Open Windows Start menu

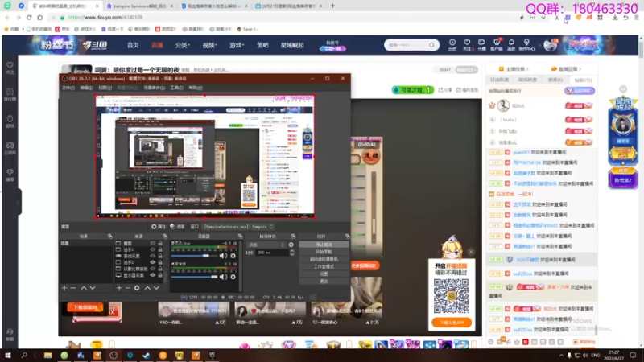tap(8, 355)
